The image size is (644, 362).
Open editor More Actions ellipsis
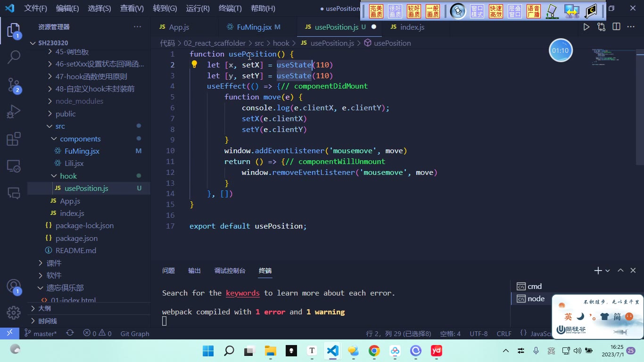[631, 27]
